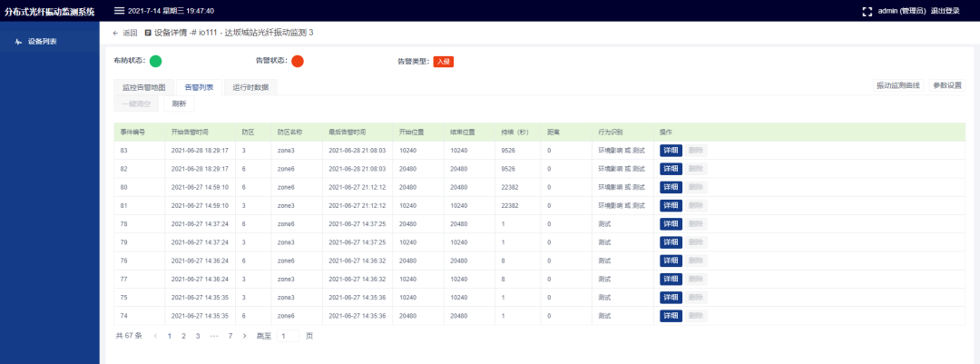
Task: Go to previous page arrow in pagination
Action: pos(155,336)
